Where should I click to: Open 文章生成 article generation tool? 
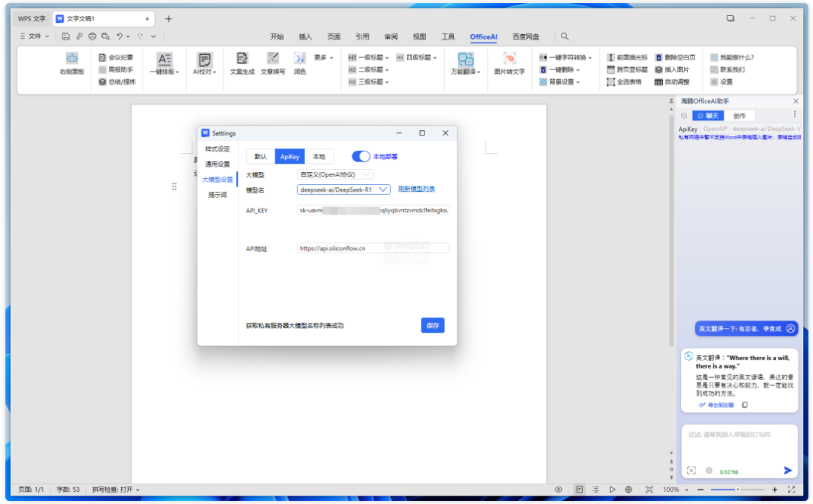pos(242,59)
